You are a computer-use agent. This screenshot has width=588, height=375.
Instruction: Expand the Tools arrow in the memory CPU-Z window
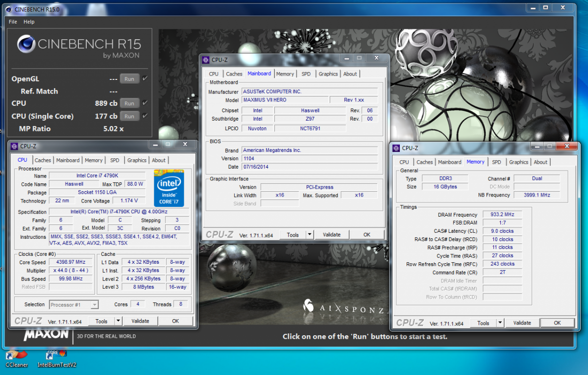click(x=500, y=323)
